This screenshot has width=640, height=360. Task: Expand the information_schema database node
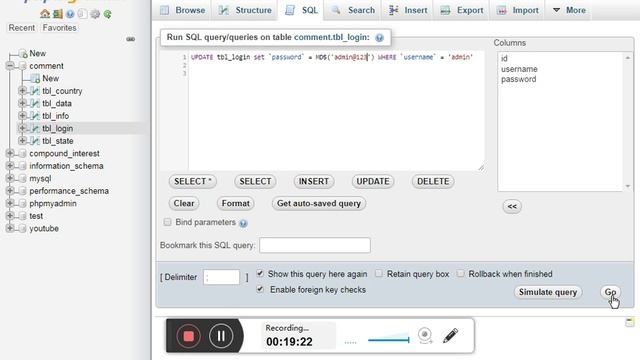click(10, 166)
